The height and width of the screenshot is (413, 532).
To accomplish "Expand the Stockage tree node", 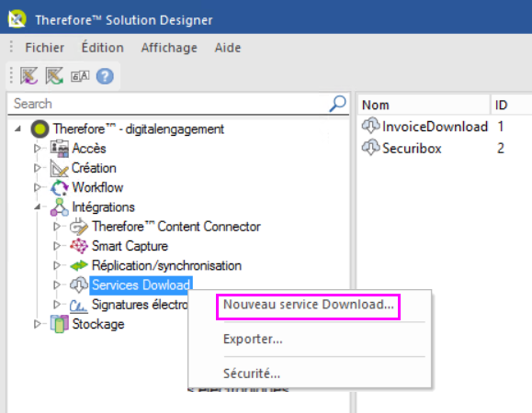I will (38, 324).
